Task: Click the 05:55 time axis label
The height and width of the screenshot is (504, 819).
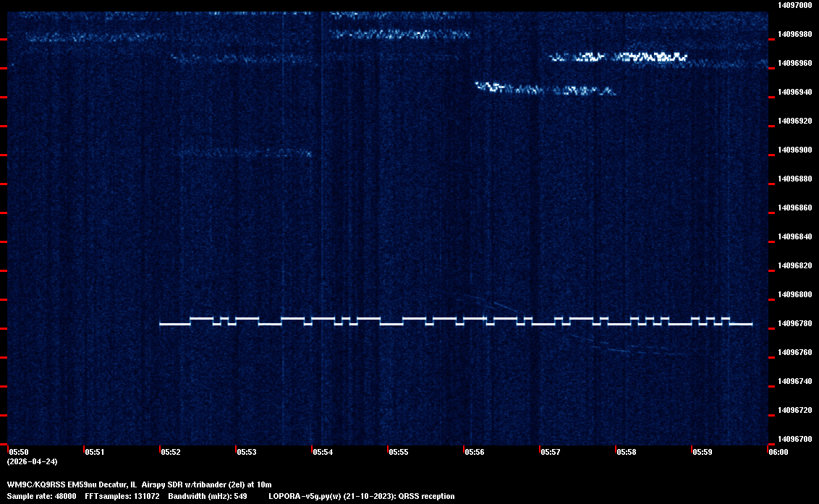Action: point(399,452)
